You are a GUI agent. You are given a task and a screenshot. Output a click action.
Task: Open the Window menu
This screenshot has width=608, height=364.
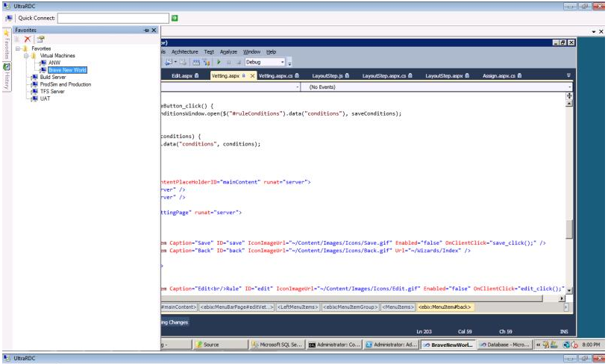point(251,51)
